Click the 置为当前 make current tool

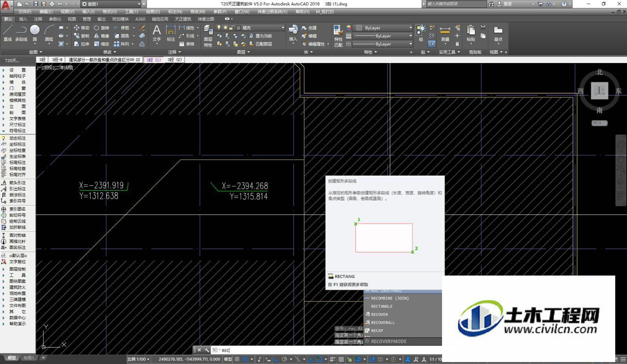pyautogui.click(x=260, y=36)
